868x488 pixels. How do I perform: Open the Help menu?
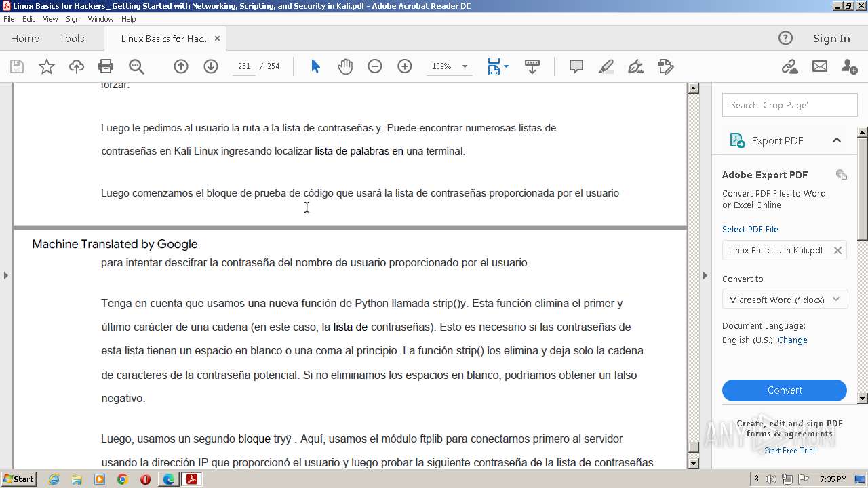(x=128, y=19)
